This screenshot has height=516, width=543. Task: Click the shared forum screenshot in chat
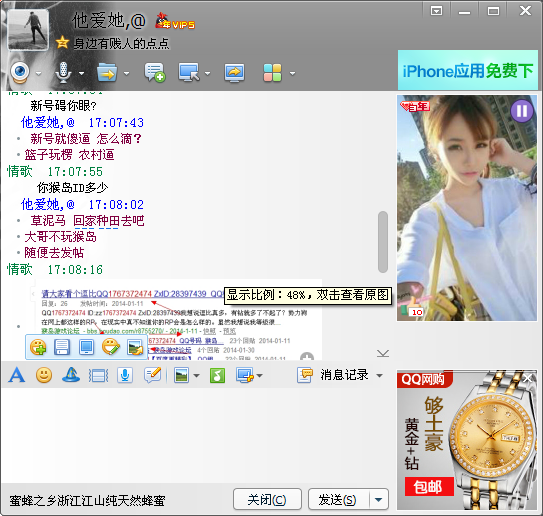178,319
